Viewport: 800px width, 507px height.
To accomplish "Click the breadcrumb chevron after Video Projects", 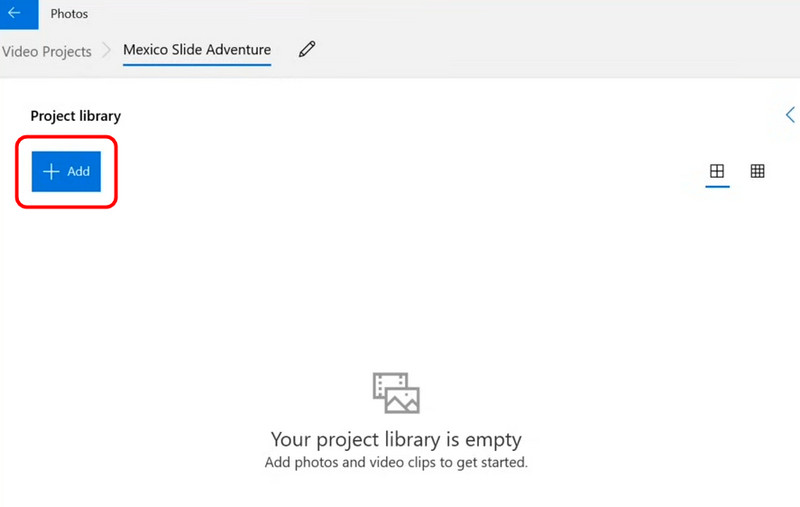I will click(x=107, y=51).
